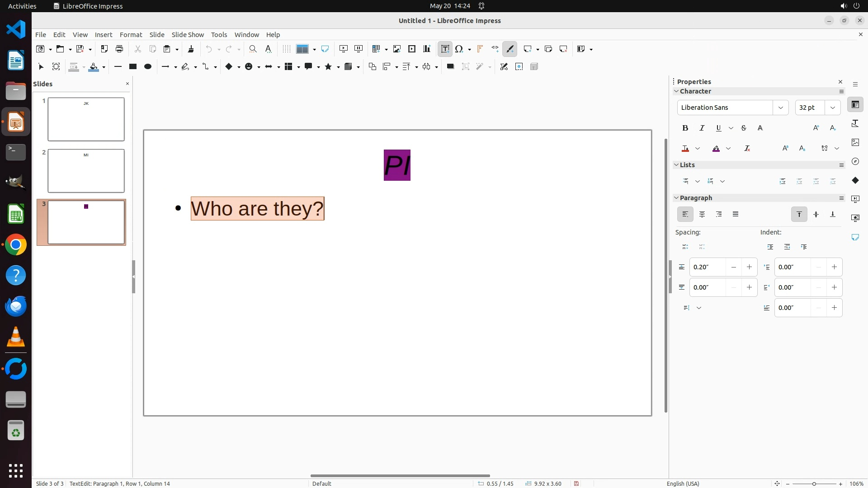The width and height of the screenshot is (868, 488).
Task: Open the Gallery sidebar panel icon
Action: pos(855,142)
